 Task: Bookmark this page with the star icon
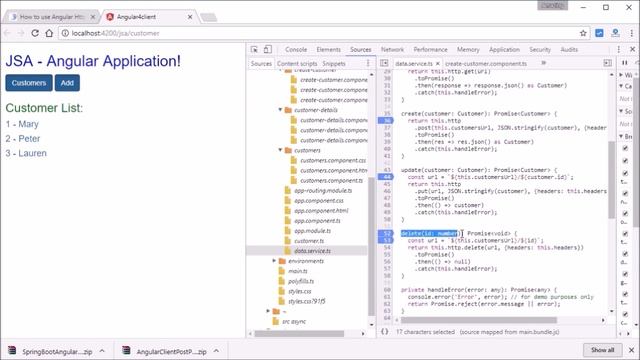click(583, 33)
